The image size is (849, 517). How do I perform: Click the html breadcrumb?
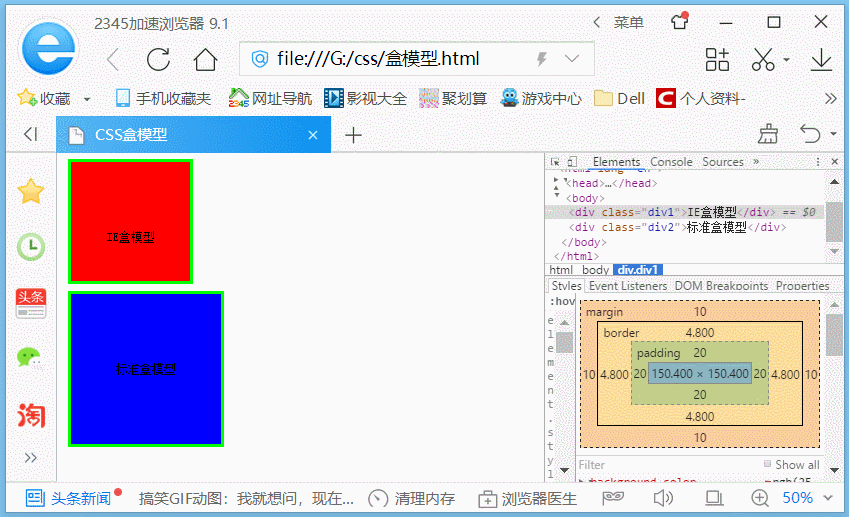point(561,270)
